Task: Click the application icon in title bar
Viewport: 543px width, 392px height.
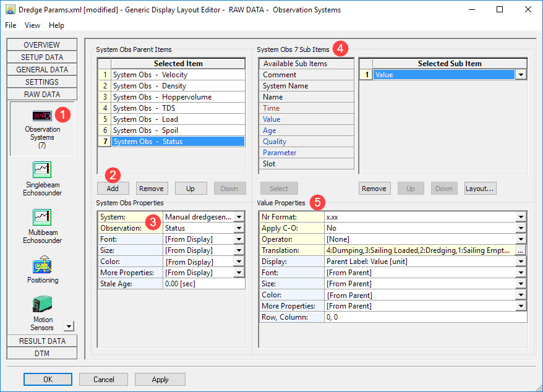Action: 10,10
